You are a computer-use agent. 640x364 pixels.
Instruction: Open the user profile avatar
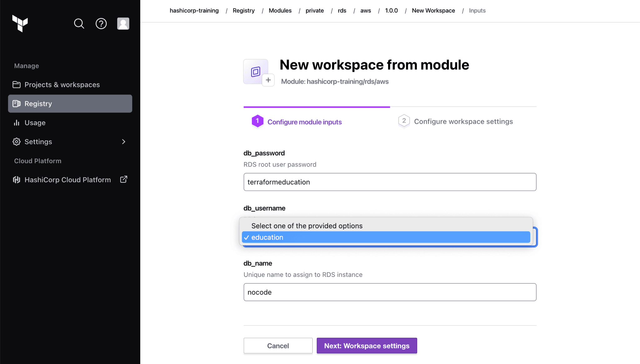(x=123, y=23)
